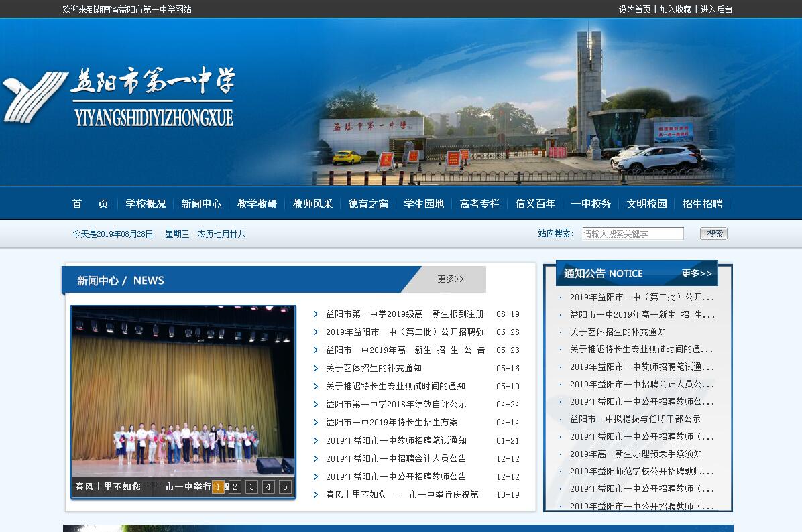Click the 设为首页 link at top

pos(634,9)
